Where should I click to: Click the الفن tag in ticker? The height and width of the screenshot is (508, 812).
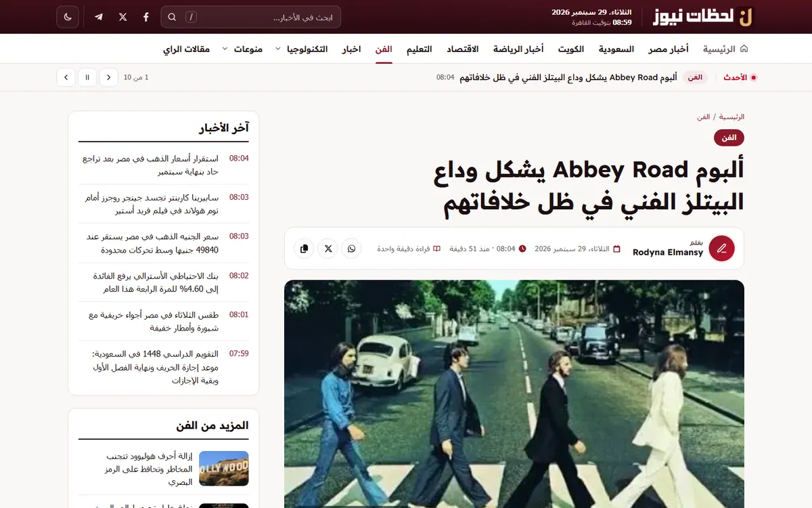[695, 77]
